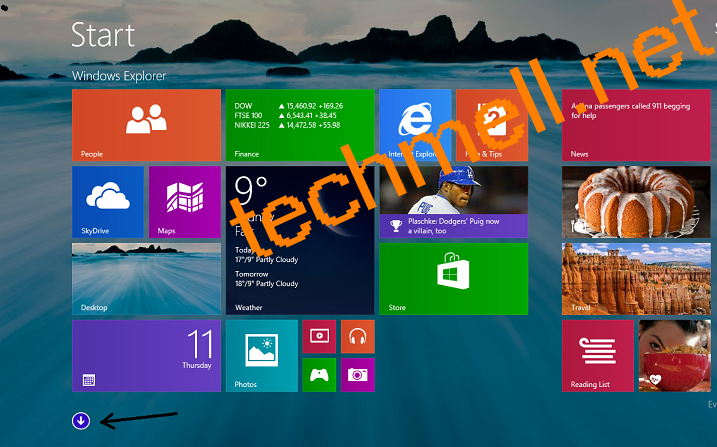717x447 pixels.
Task: Open the SkyDrive tile
Action: [x=108, y=202]
